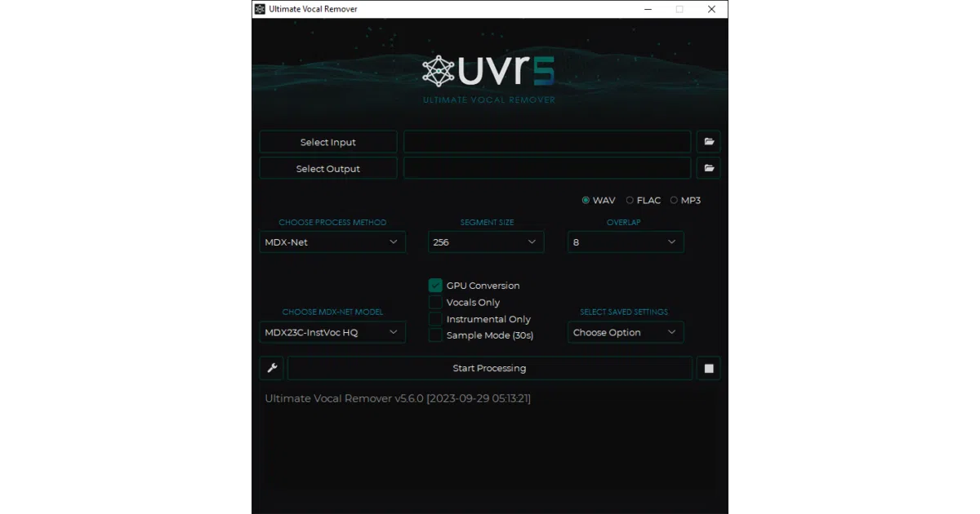The height and width of the screenshot is (514, 980).
Task: Open the Segment Size 256 dropdown
Action: click(x=486, y=242)
